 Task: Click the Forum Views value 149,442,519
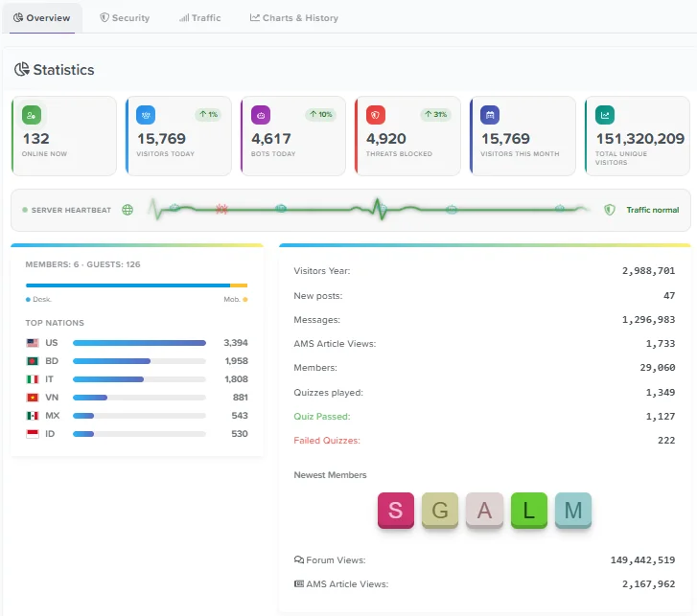[642, 560]
